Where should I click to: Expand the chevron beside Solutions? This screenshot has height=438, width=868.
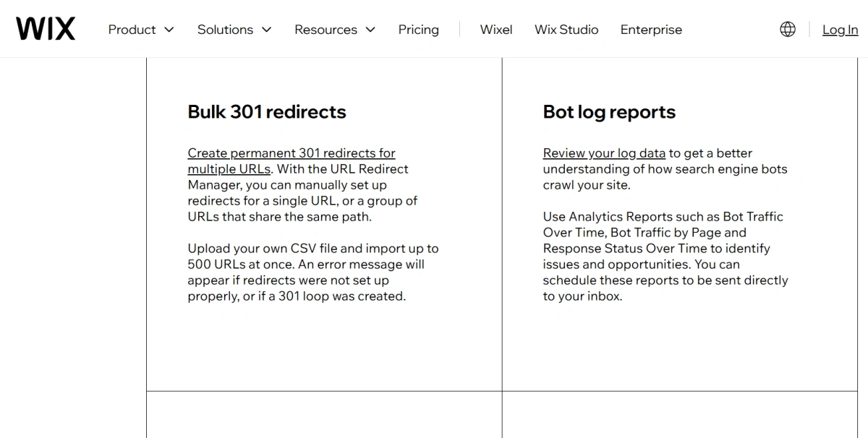point(266,30)
